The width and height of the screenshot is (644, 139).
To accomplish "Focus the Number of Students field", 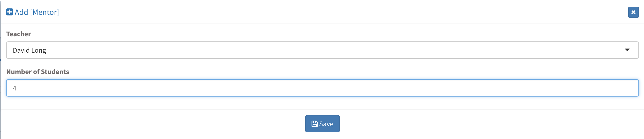I will tap(322, 88).
